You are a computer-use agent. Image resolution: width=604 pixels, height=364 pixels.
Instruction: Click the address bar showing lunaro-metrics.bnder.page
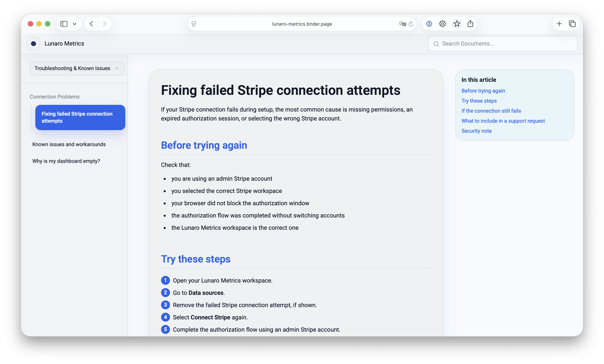coord(302,24)
